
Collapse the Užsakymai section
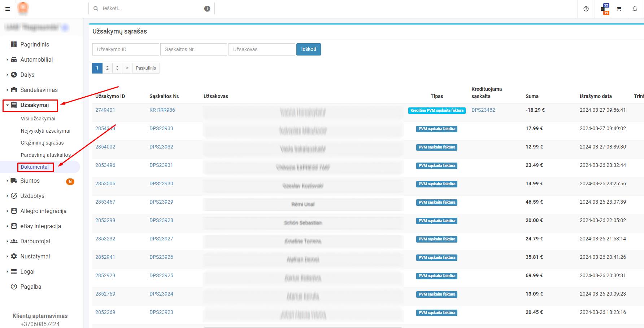click(7, 106)
